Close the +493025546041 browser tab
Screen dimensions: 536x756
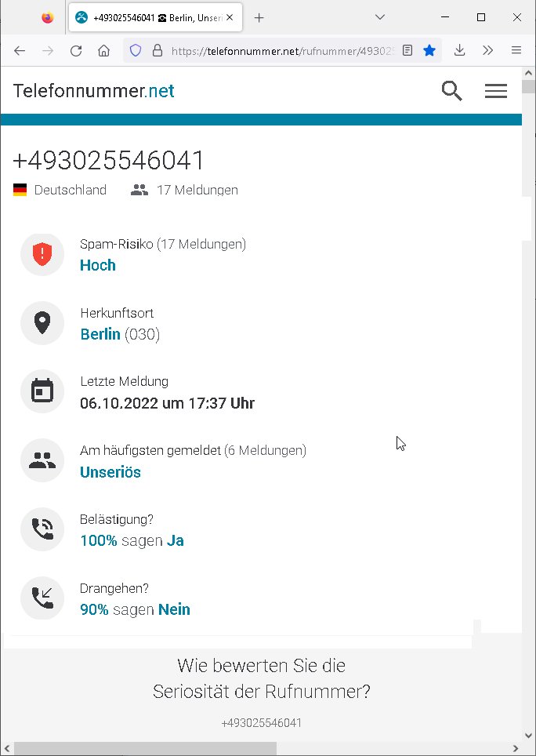tap(230, 18)
